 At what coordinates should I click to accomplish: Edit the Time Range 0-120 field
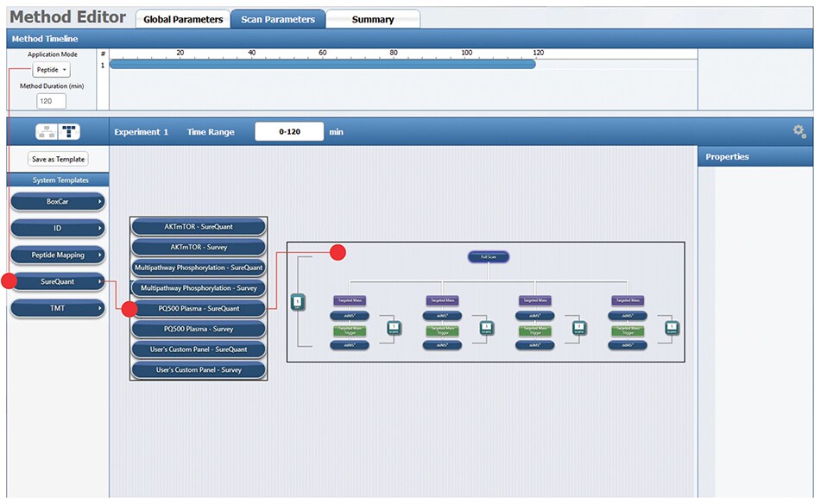pos(288,132)
